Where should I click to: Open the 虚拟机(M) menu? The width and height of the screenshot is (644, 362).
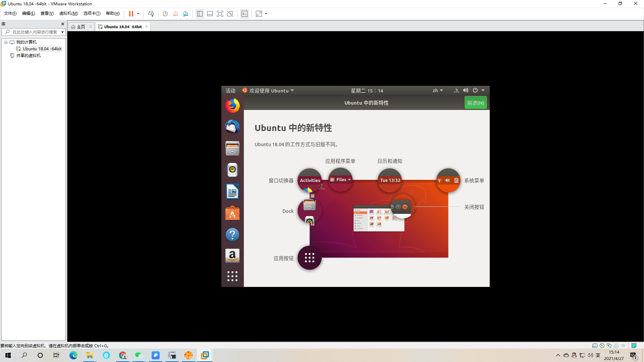(68, 13)
